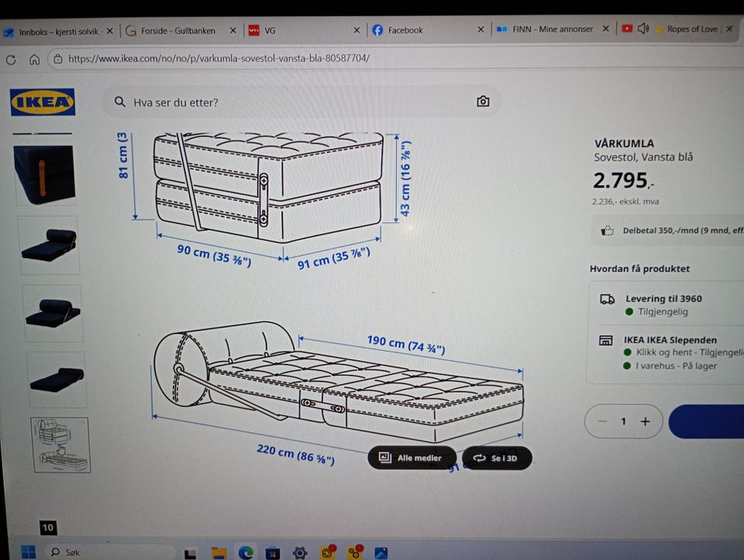Image resolution: width=744 pixels, height=560 pixels.
Task: Open File Explorer from taskbar
Action: [x=219, y=553]
